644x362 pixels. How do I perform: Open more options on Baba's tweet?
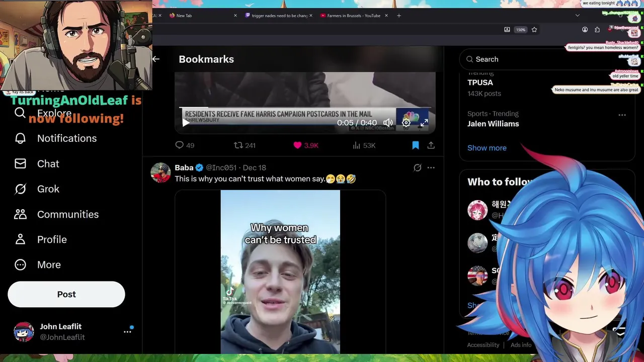click(x=431, y=168)
